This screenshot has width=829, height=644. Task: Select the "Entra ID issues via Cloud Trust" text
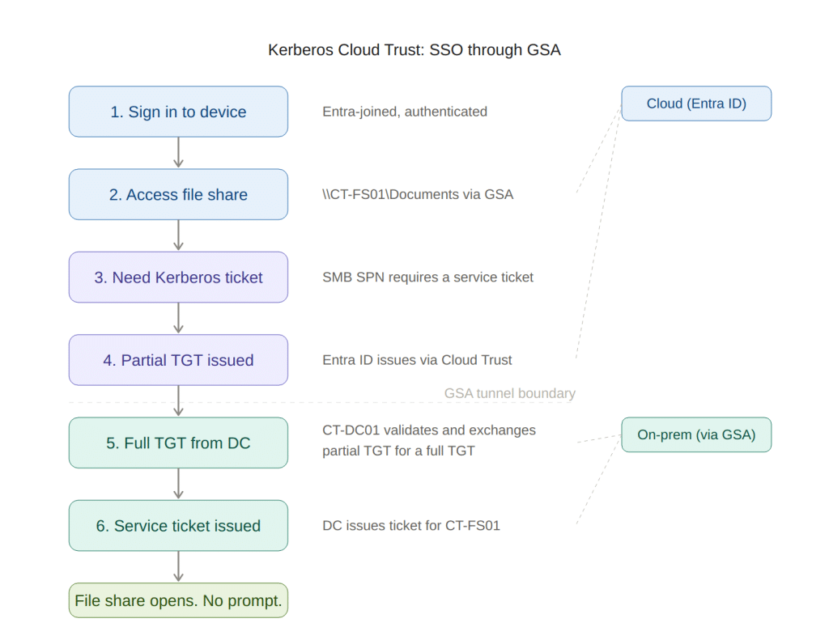417,360
